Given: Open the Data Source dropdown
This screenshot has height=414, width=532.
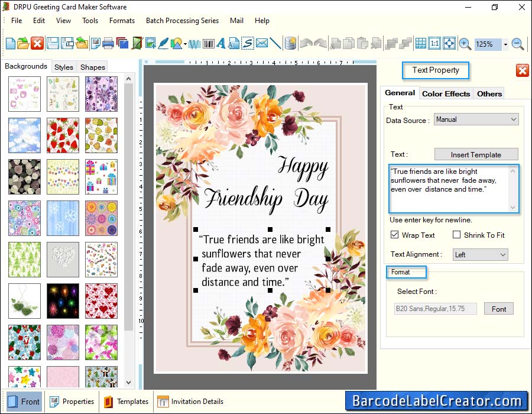Looking at the screenshot, I should [x=476, y=119].
